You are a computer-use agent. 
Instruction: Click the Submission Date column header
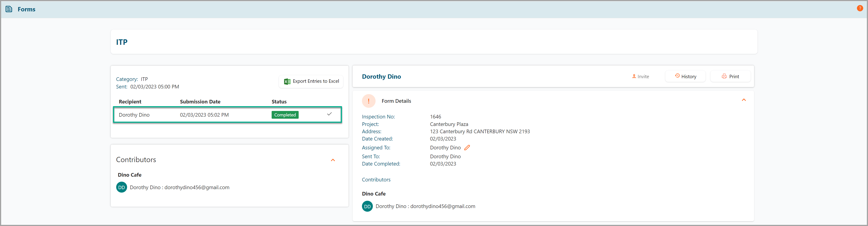200,102
